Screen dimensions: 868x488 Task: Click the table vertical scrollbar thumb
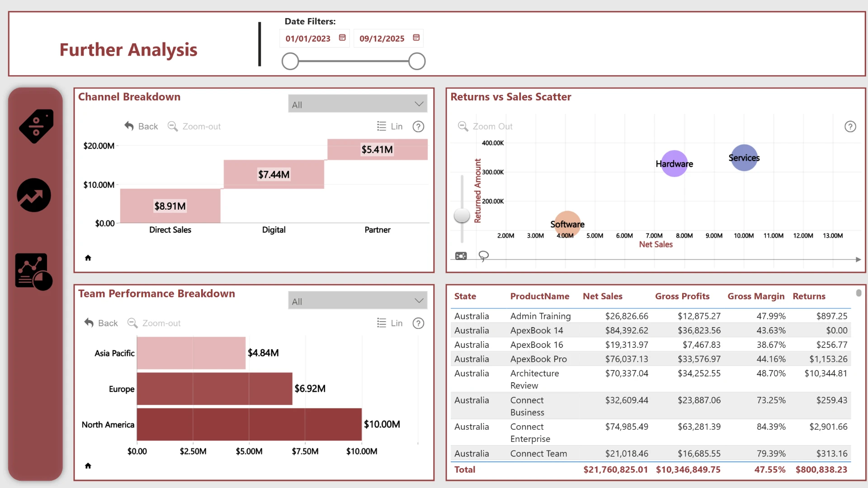859,293
